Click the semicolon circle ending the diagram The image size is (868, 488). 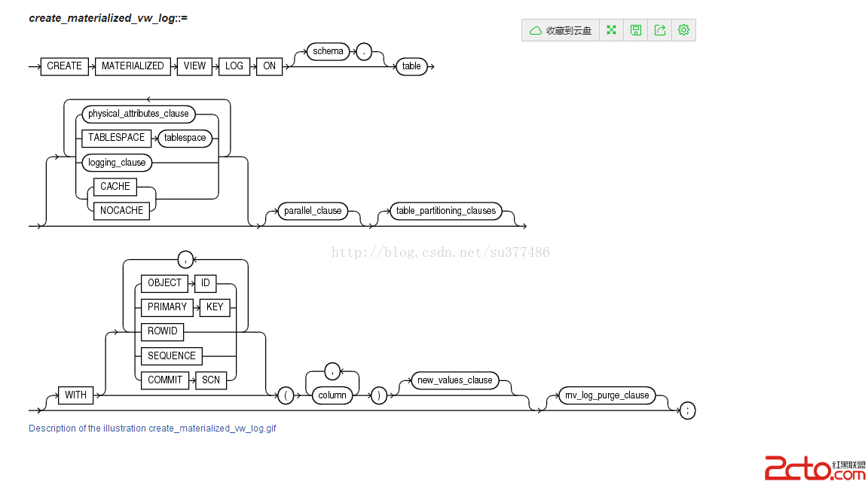coord(687,410)
